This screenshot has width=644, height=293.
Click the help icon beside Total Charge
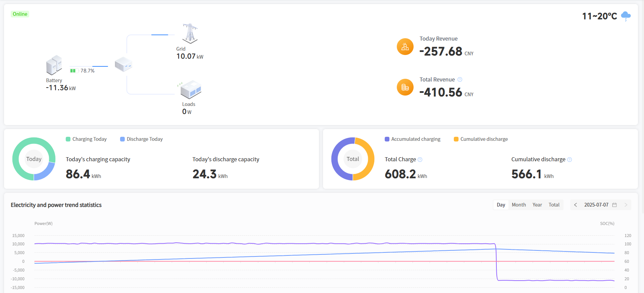(x=420, y=160)
